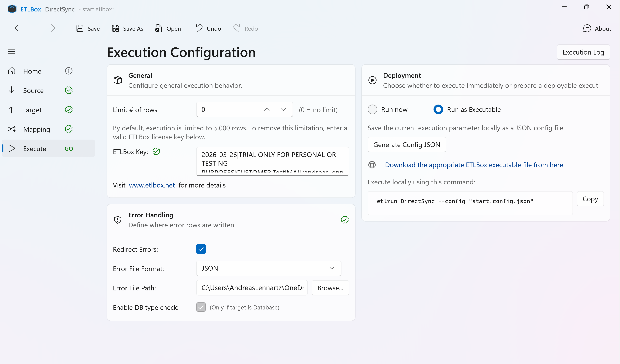This screenshot has height=364, width=620.
Task: Click the Home info icon
Action: point(69,71)
